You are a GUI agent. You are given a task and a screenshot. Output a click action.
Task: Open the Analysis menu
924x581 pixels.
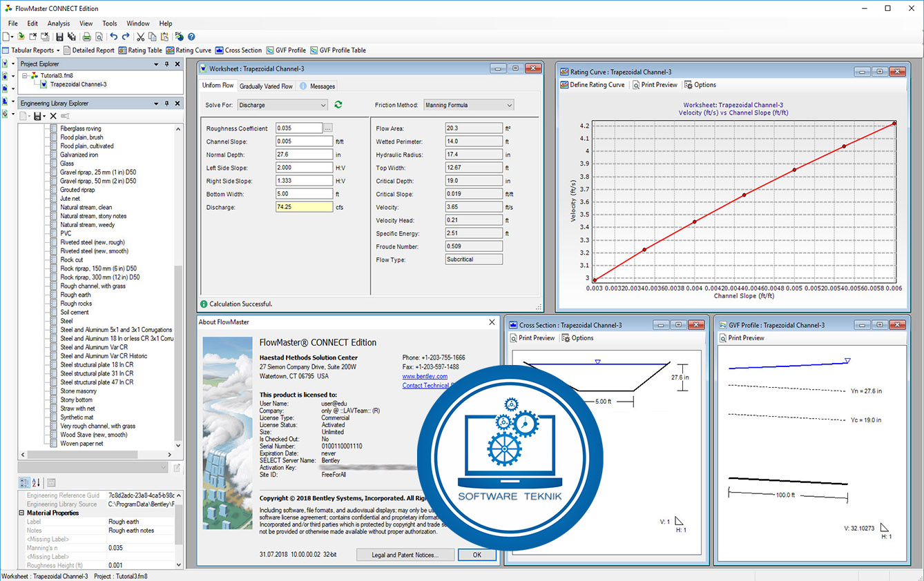58,23
